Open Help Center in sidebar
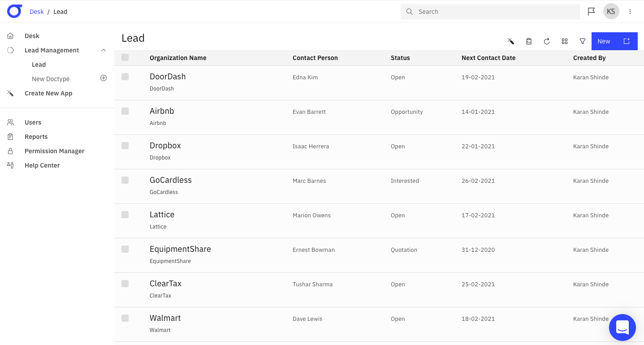Image resolution: width=644 pixels, height=345 pixels. coord(42,165)
